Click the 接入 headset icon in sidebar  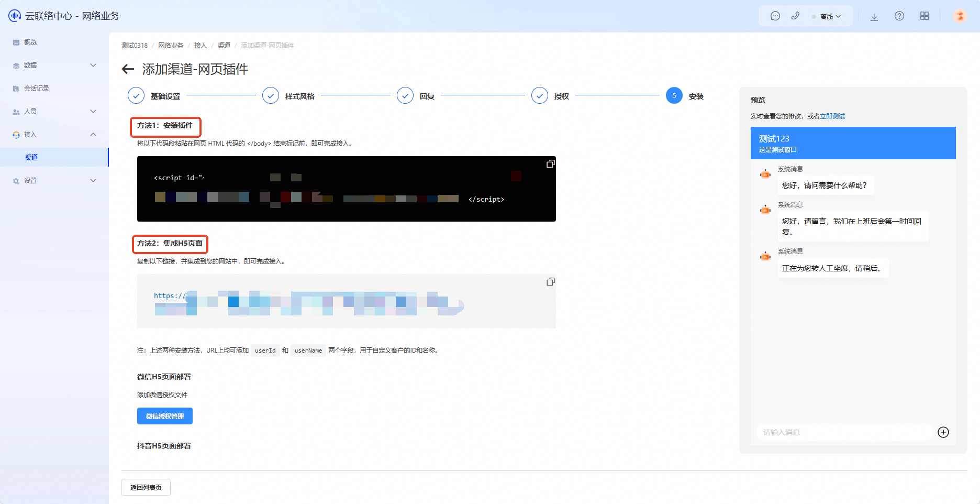pos(16,135)
